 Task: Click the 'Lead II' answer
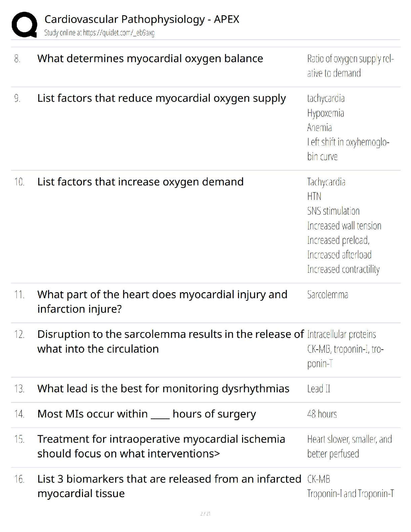pos(319,389)
